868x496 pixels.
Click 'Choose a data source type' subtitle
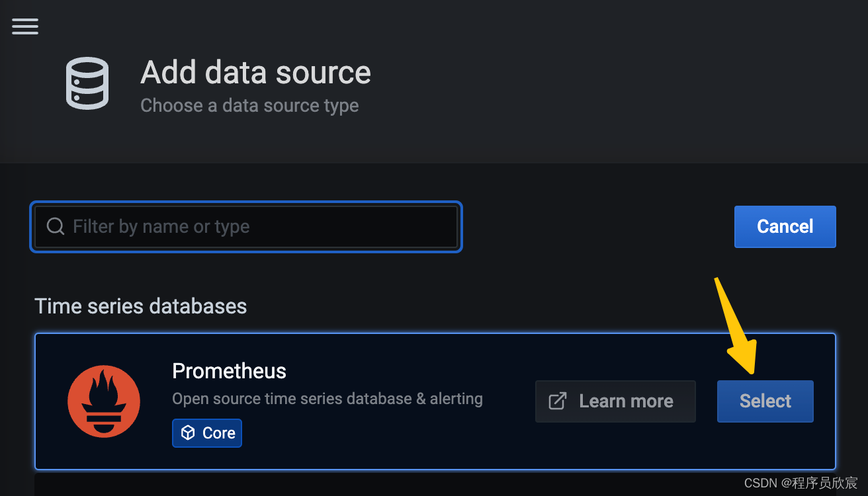[x=249, y=106]
